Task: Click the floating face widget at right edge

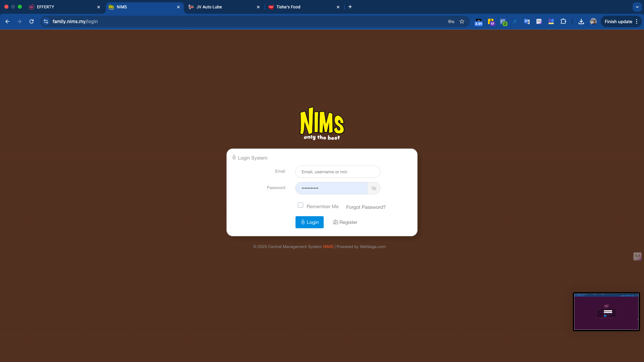Action: pos(637,256)
